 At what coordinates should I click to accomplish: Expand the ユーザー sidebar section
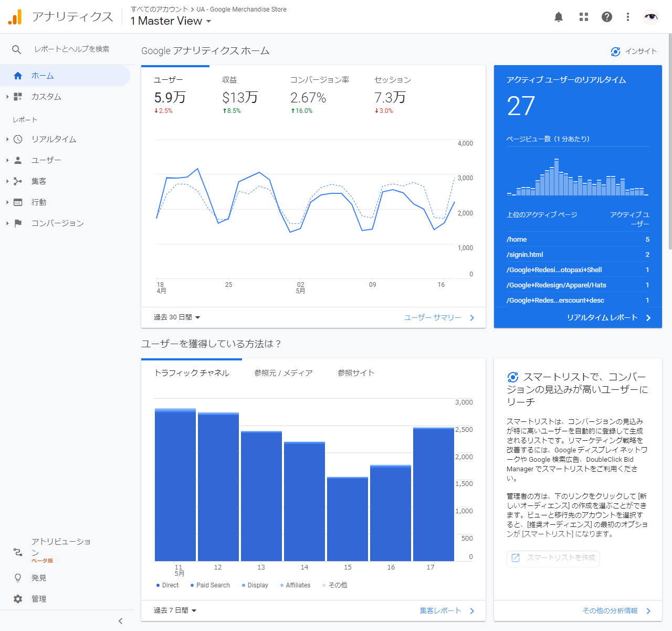point(7,160)
